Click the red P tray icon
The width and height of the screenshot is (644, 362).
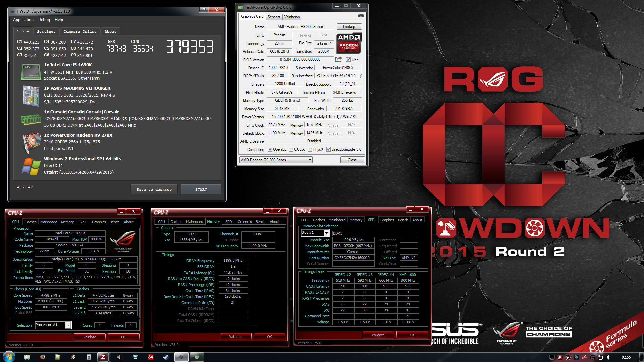coord(560,357)
